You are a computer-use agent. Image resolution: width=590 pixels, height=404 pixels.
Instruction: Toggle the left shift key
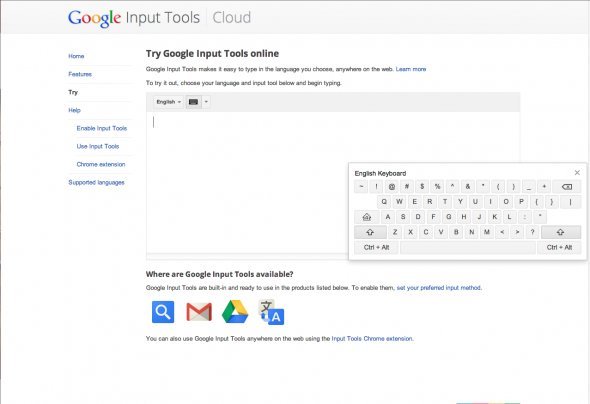pyautogui.click(x=370, y=232)
